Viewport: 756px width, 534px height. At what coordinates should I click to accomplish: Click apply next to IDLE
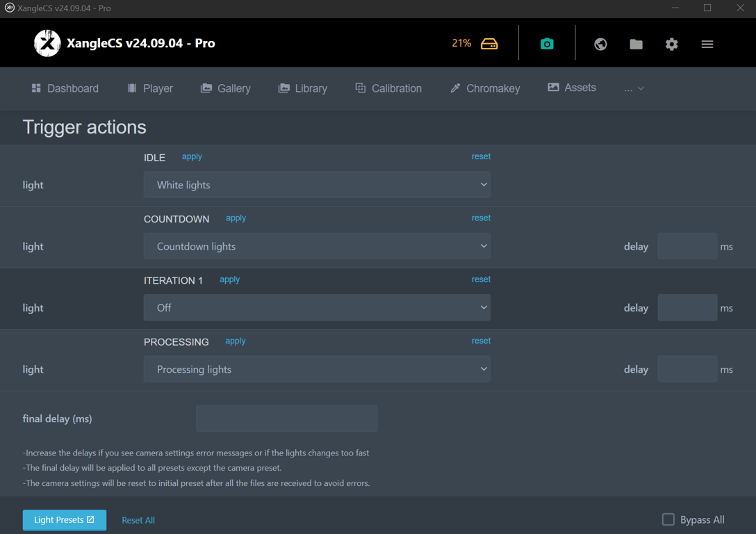click(x=192, y=156)
